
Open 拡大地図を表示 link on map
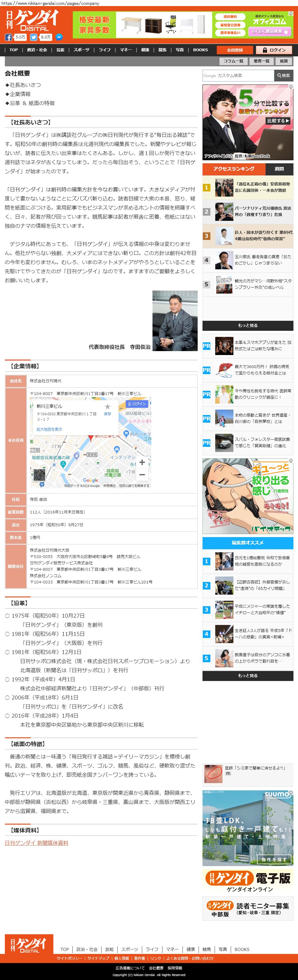[49, 429]
